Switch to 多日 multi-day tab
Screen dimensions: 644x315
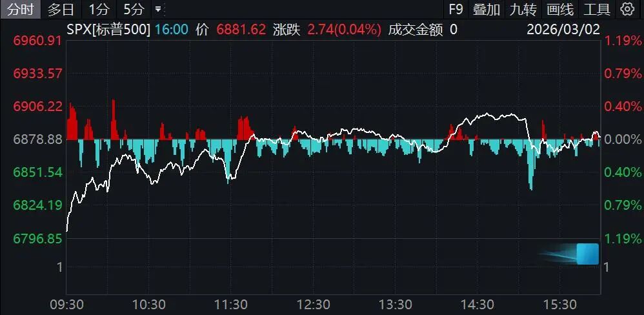[x=61, y=9]
